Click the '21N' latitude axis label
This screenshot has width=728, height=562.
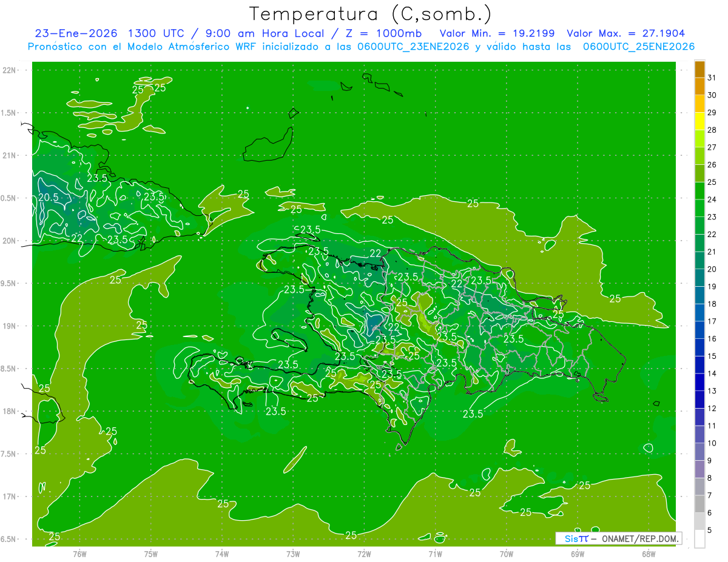(10, 155)
